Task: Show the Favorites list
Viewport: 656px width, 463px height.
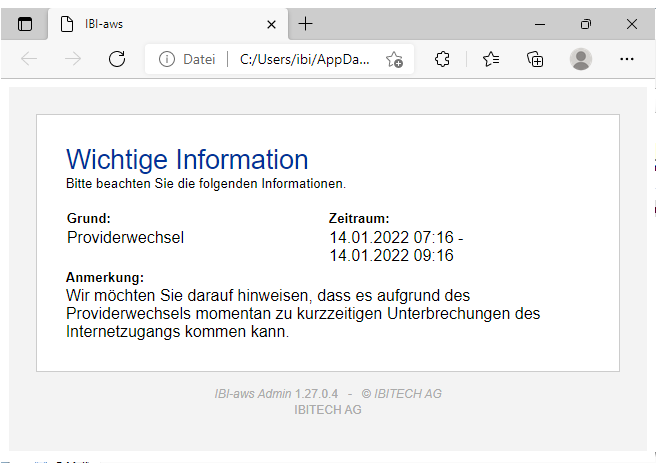Action: [x=490, y=59]
